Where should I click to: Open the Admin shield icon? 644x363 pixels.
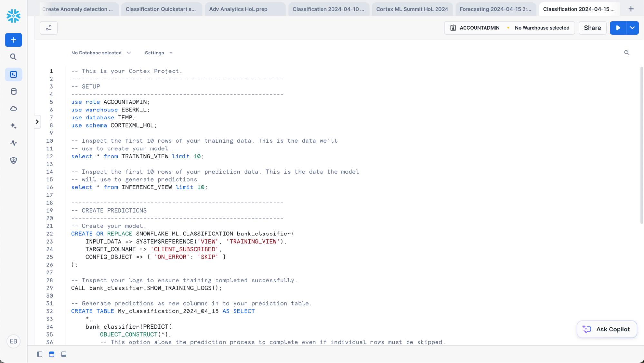tap(14, 160)
